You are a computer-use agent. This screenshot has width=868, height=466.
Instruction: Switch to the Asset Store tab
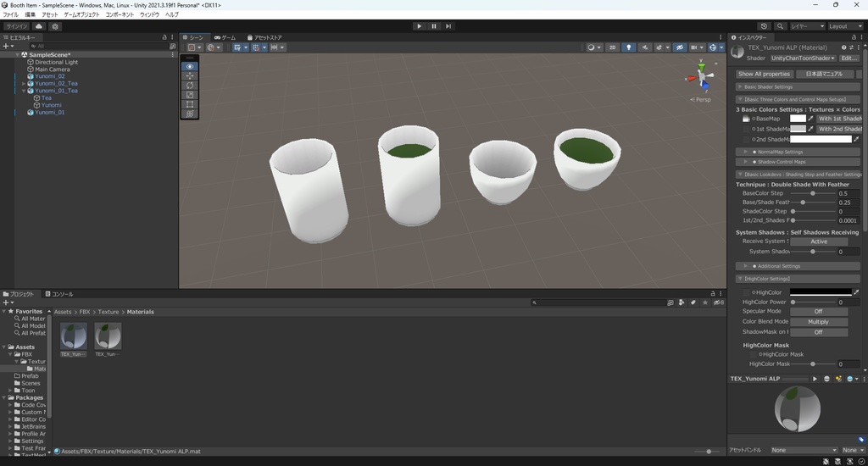tap(264, 37)
